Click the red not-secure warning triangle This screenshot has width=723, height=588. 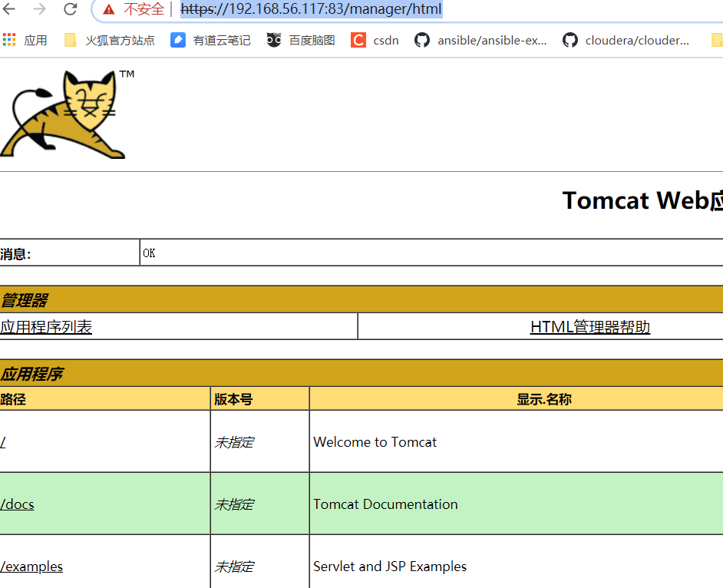[109, 9]
